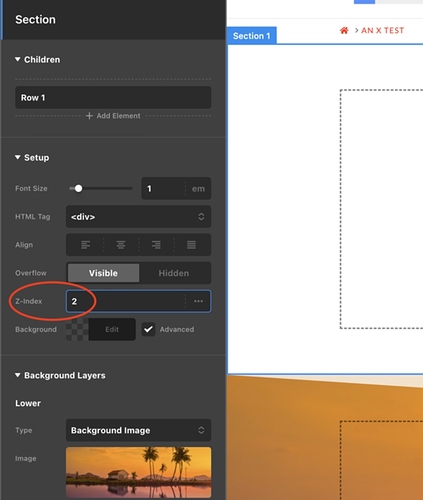Open Row 1 child element
423x500 pixels.
[x=113, y=97]
